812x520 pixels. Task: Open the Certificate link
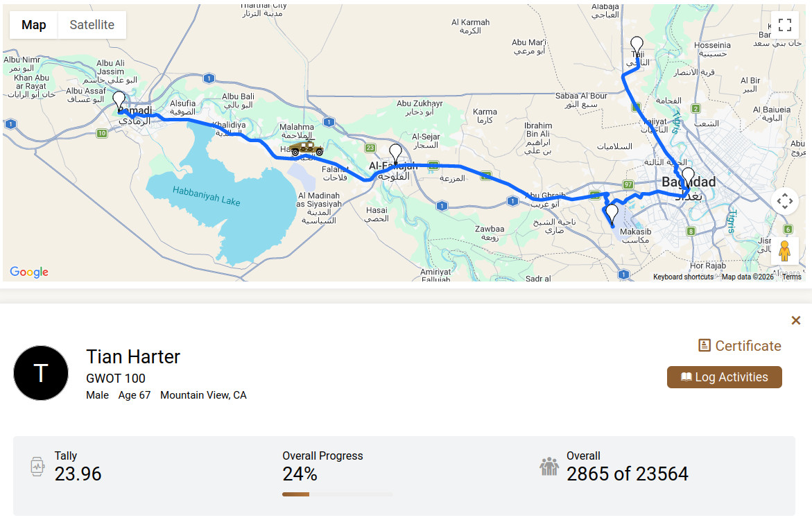[739, 346]
